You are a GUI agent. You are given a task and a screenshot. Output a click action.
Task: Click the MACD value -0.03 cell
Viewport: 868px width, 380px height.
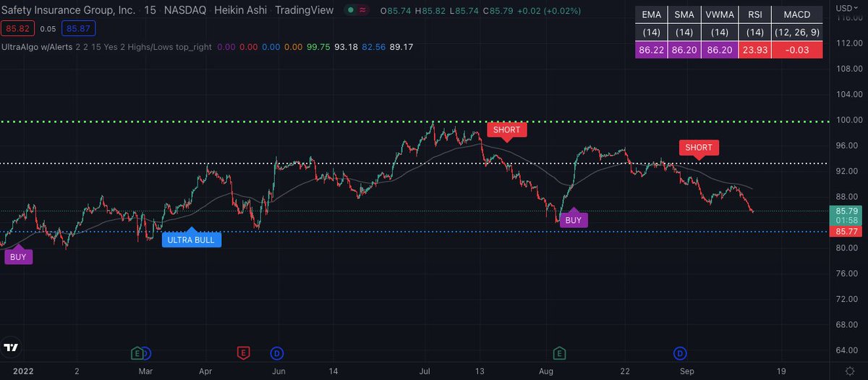[x=796, y=50]
